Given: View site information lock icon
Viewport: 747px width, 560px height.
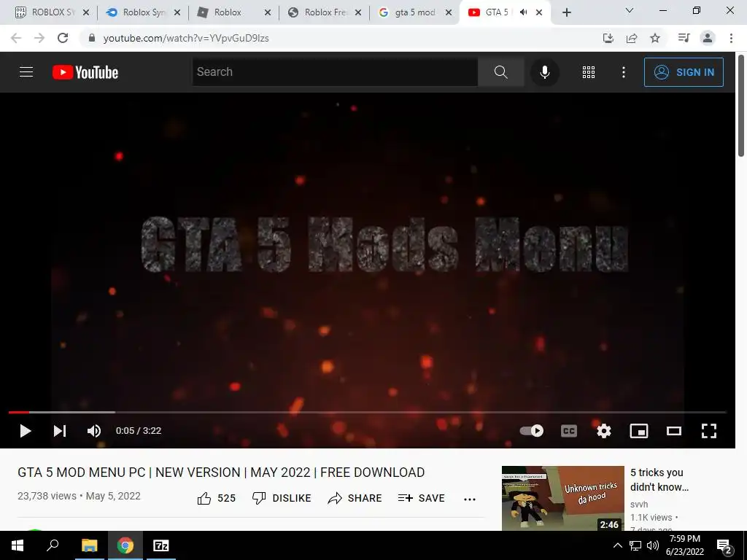Looking at the screenshot, I should (92, 38).
